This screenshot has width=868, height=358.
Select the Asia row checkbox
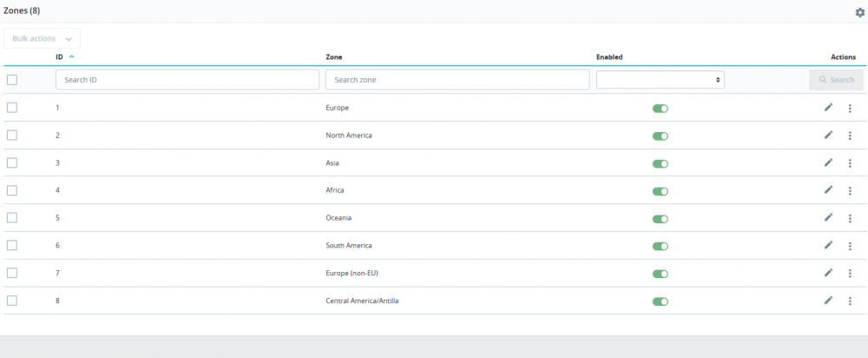(12, 163)
